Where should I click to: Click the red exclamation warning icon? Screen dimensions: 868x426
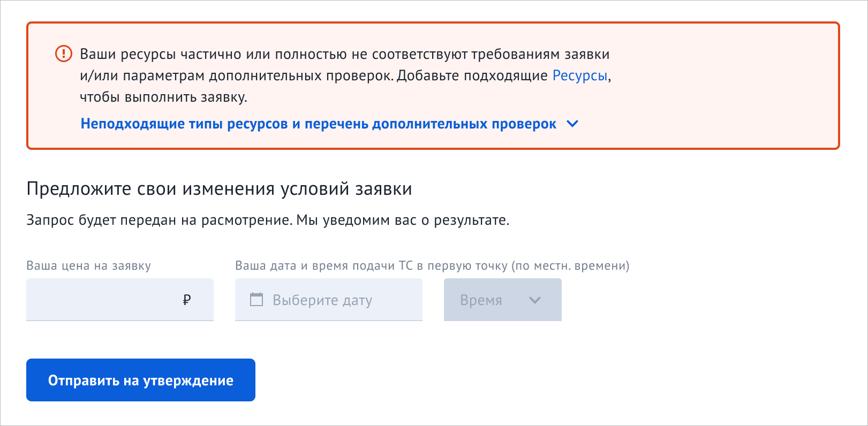[64, 54]
